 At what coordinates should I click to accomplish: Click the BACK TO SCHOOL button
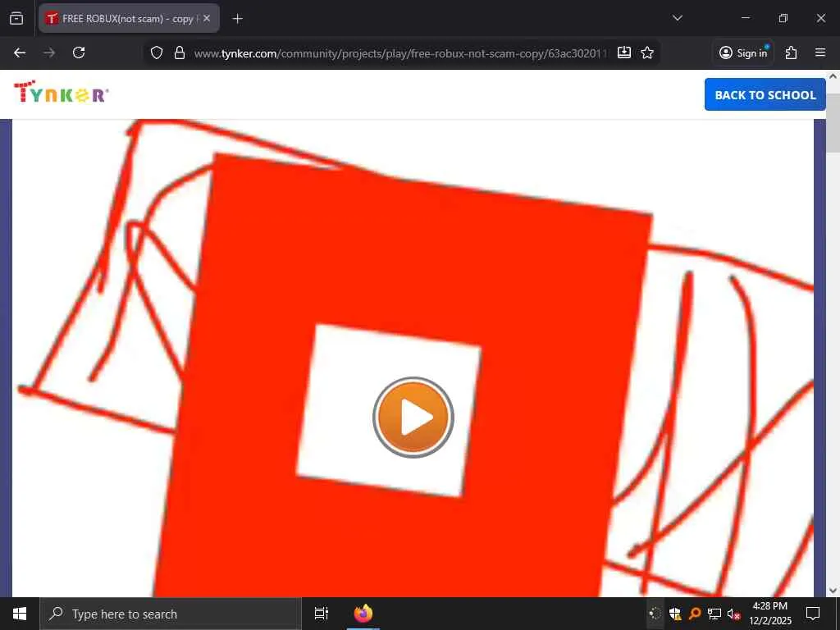coord(765,95)
